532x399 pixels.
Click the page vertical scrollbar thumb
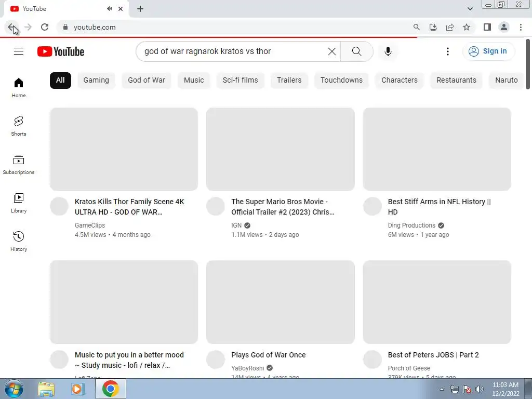click(x=528, y=64)
